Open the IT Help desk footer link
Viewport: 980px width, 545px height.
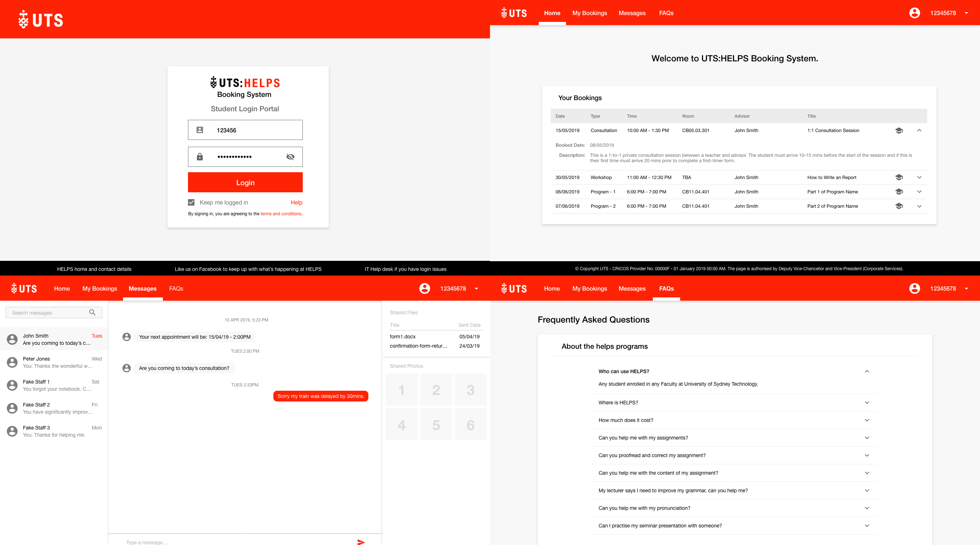click(406, 269)
